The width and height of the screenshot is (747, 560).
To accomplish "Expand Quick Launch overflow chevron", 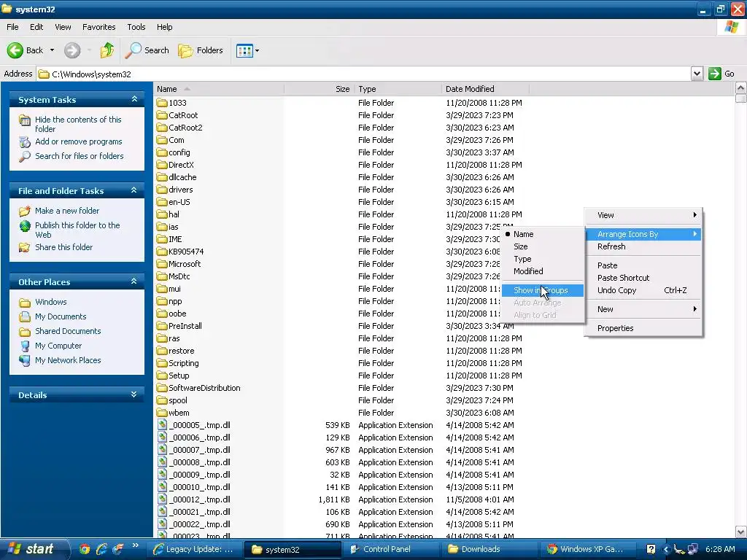I will pyautogui.click(x=135, y=545).
